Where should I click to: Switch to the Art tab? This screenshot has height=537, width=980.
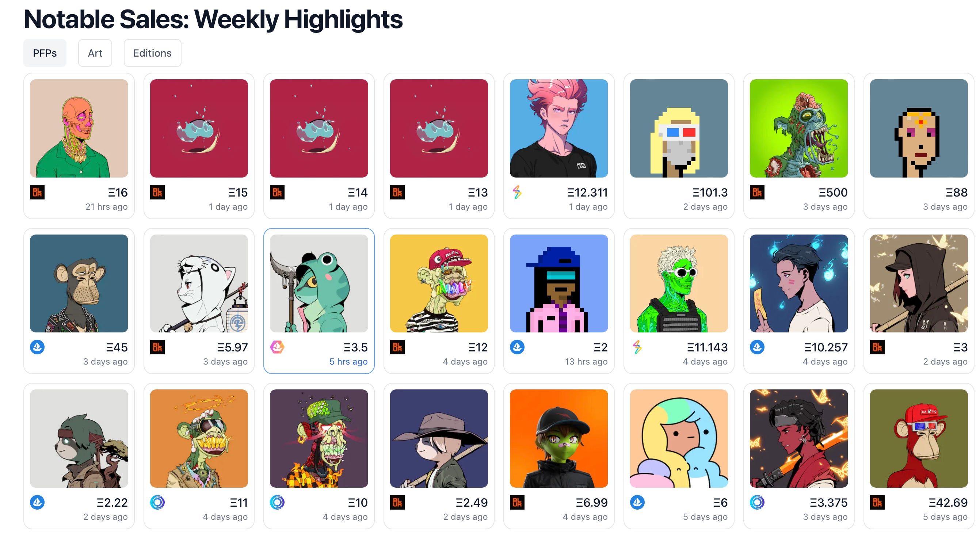click(95, 53)
